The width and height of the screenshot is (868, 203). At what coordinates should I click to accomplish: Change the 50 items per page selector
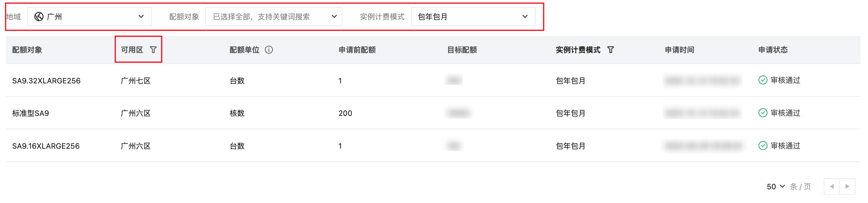(x=775, y=186)
